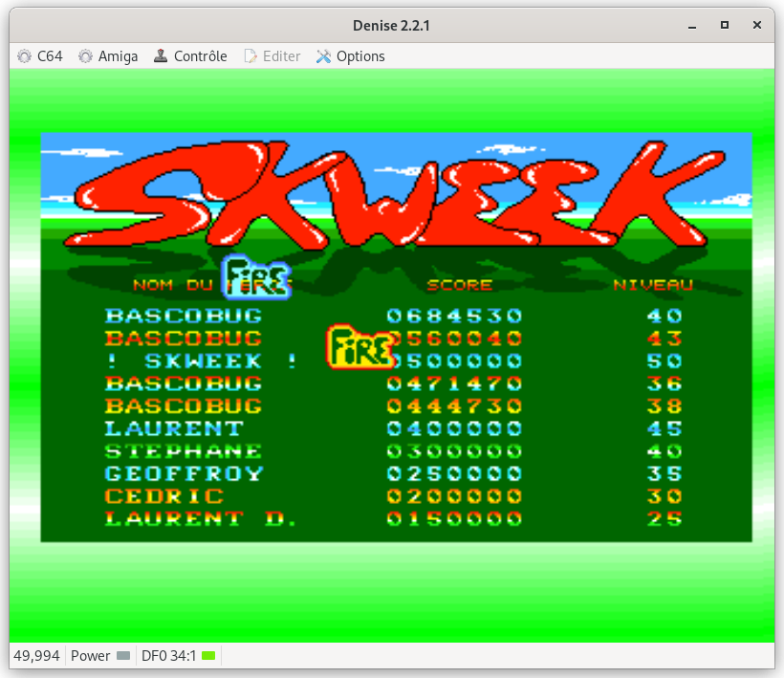This screenshot has width=784, height=678.
Task: Click the GEOFFROY name entry
Action: tap(184, 473)
